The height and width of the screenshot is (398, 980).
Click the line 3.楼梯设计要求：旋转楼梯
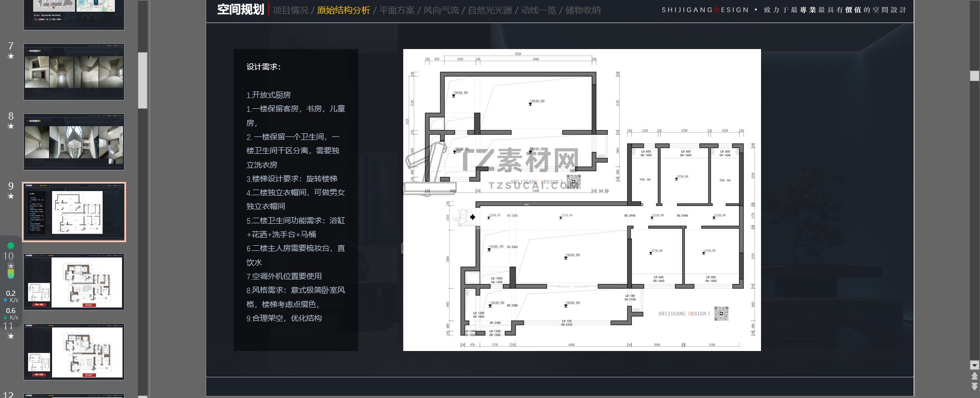(292, 179)
